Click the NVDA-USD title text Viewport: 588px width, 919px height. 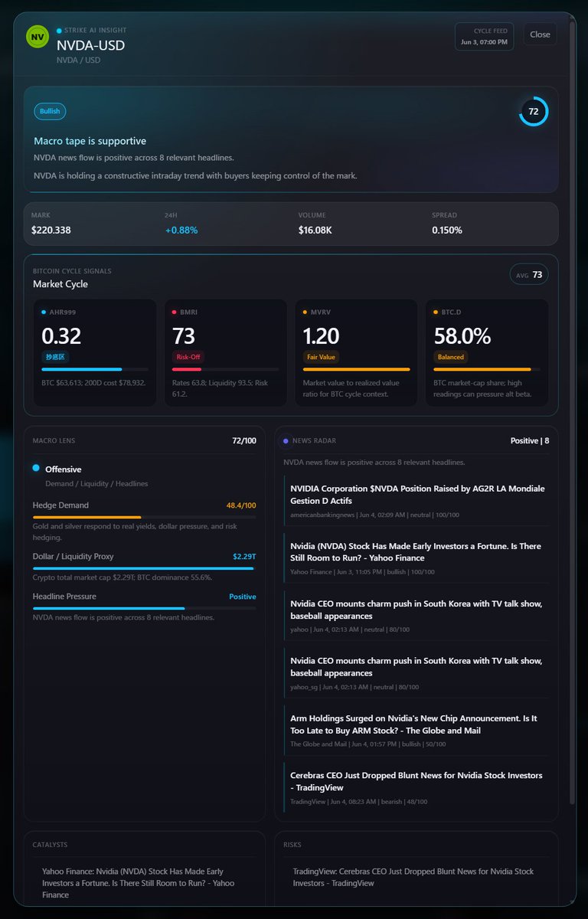(x=90, y=45)
